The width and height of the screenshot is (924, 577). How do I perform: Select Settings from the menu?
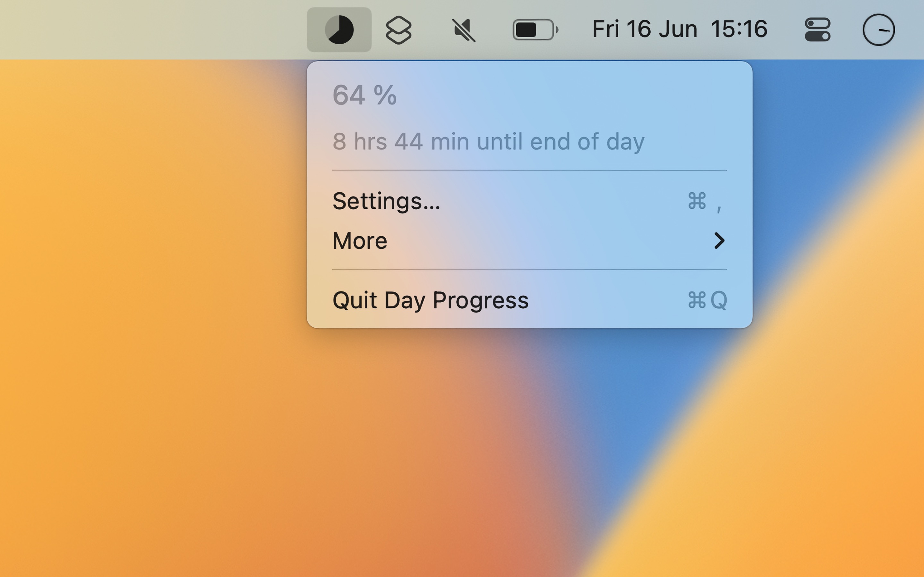[x=386, y=202]
